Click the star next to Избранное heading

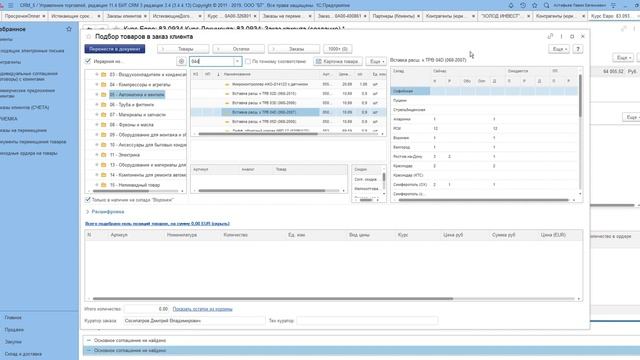tap(69, 29)
